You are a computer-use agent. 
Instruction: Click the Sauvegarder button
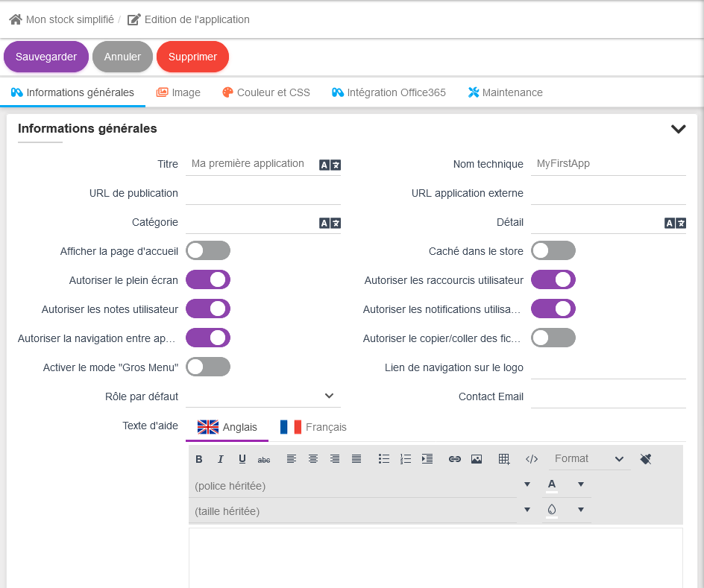click(x=46, y=57)
